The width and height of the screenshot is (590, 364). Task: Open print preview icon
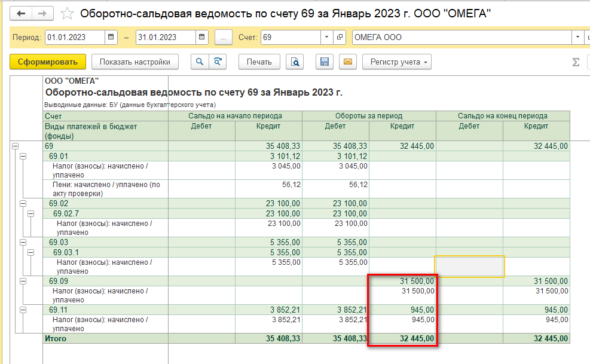[x=295, y=62]
